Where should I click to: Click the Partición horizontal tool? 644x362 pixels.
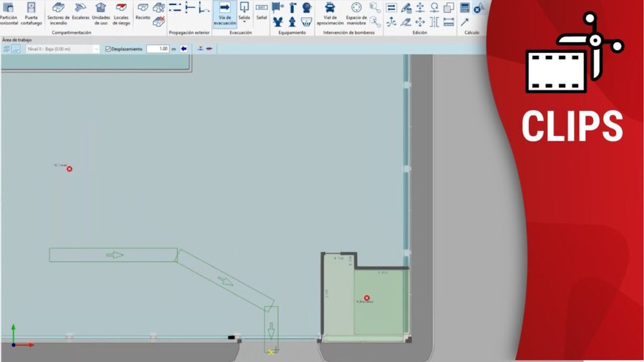click(9, 13)
